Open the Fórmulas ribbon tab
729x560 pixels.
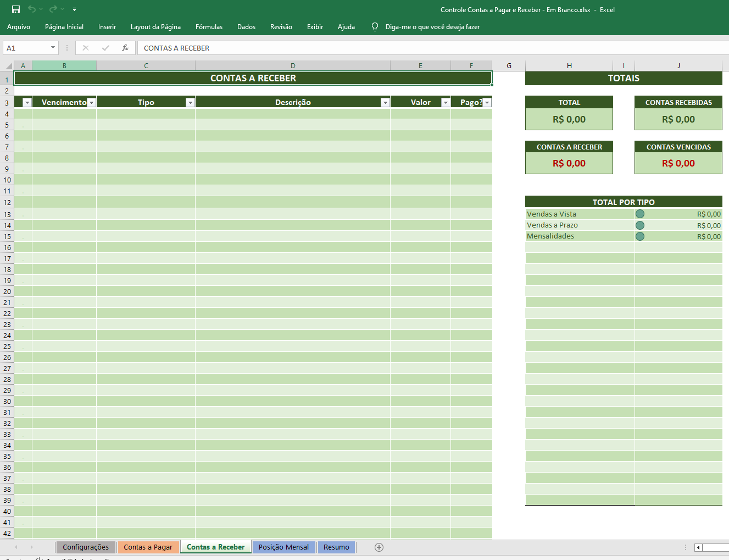(209, 27)
